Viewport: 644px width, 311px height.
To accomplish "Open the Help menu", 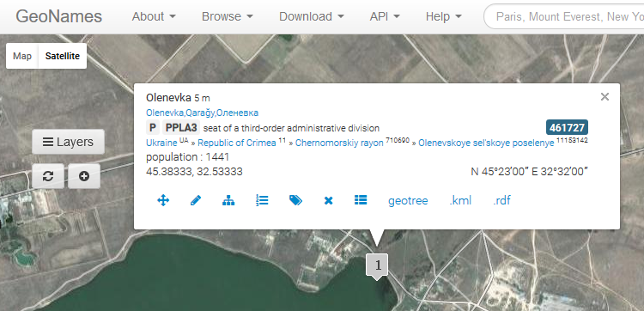I will tap(444, 17).
